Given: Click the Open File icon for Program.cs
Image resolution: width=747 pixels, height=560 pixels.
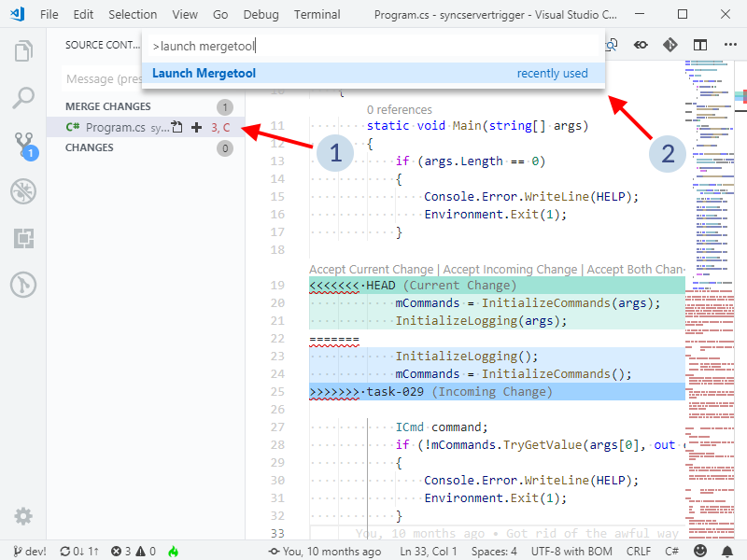Looking at the screenshot, I should (177, 127).
